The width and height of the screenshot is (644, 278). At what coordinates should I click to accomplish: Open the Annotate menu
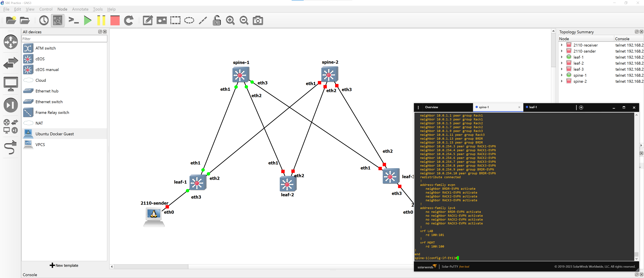[80, 9]
